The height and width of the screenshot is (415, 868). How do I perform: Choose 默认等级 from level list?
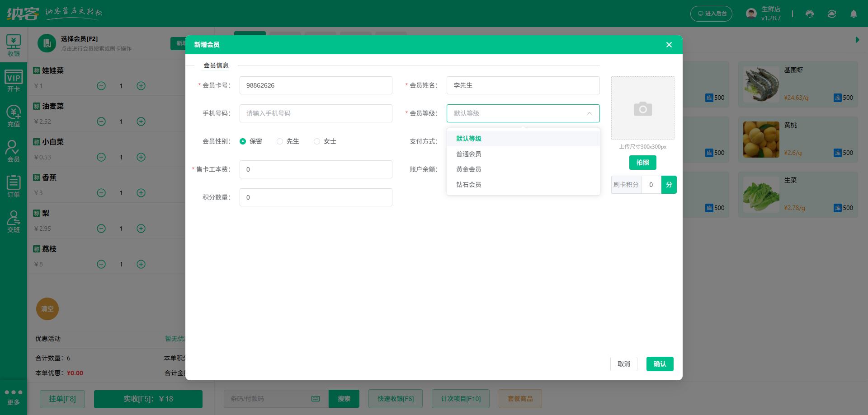[x=523, y=139]
